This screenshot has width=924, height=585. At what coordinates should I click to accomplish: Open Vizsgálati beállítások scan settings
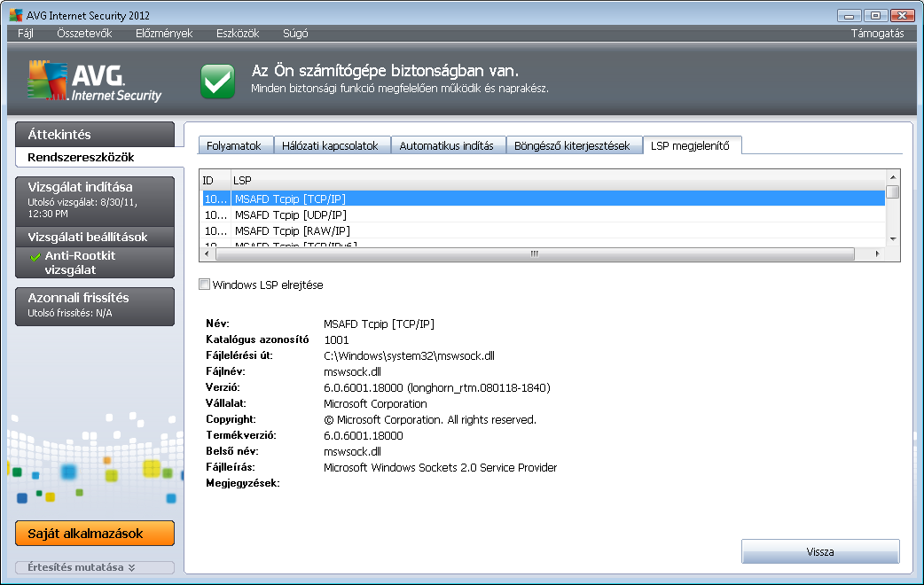(x=95, y=237)
